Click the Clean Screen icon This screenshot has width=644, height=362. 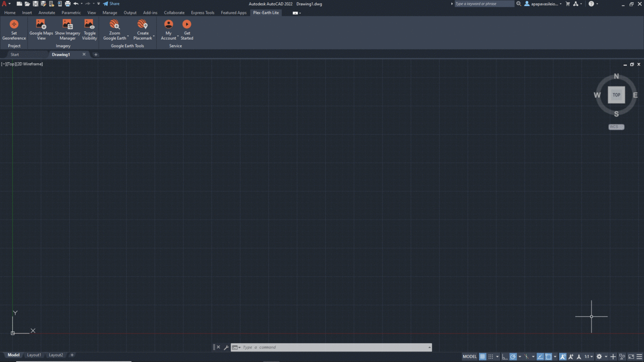click(631, 357)
